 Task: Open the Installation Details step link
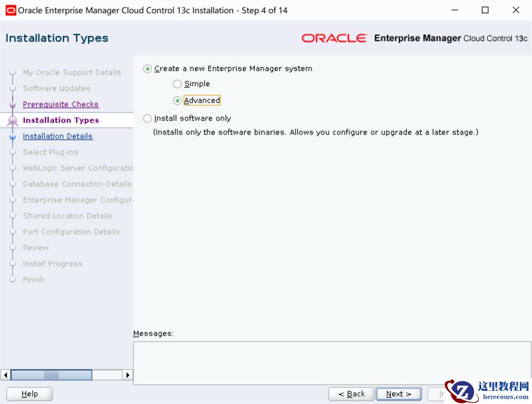[x=57, y=136]
